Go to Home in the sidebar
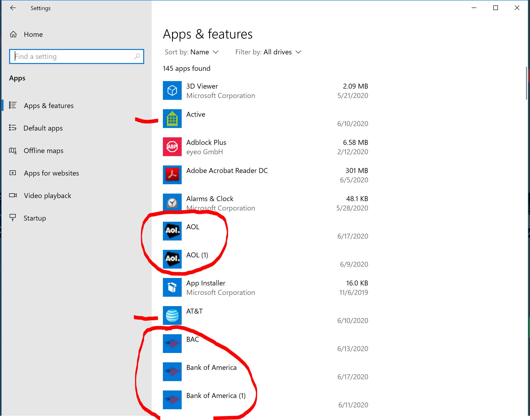The height and width of the screenshot is (420, 530). 33,34
